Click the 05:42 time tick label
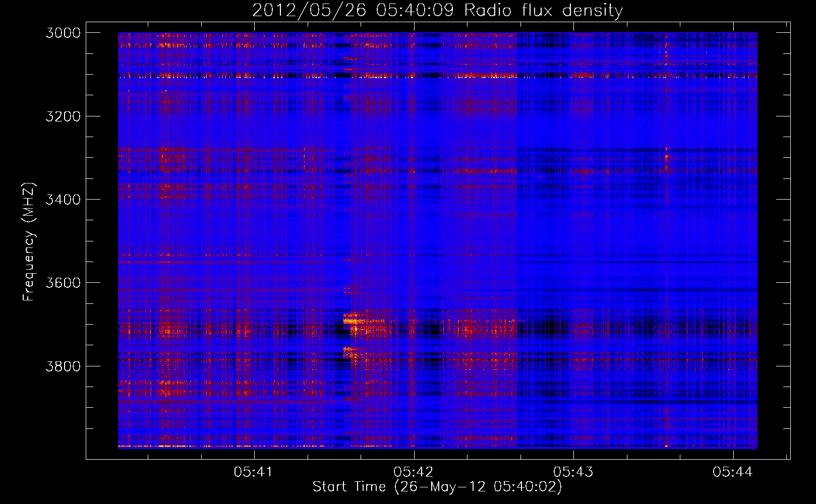Image resolution: width=816 pixels, height=504 pixels. coord(414,472)
